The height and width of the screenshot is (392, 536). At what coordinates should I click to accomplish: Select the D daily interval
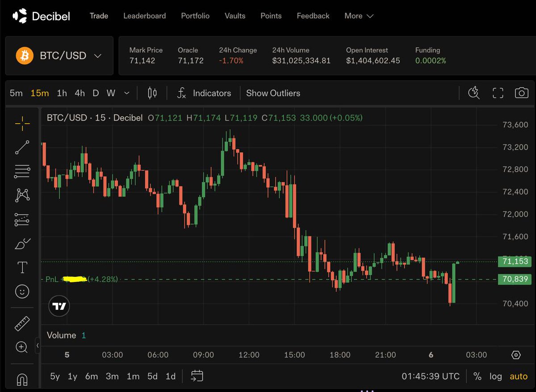(96, 93)
